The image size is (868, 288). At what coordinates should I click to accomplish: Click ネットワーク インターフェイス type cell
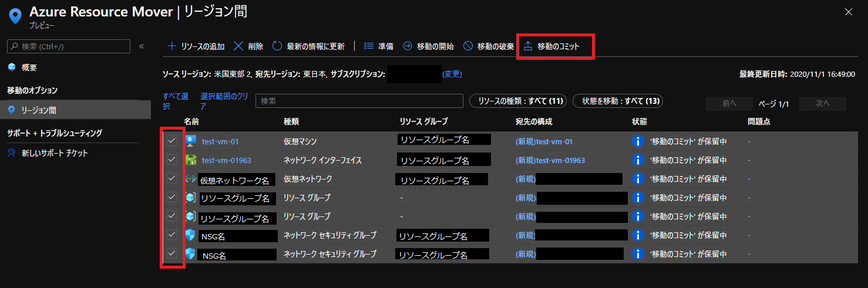click(x=322, y=160)
